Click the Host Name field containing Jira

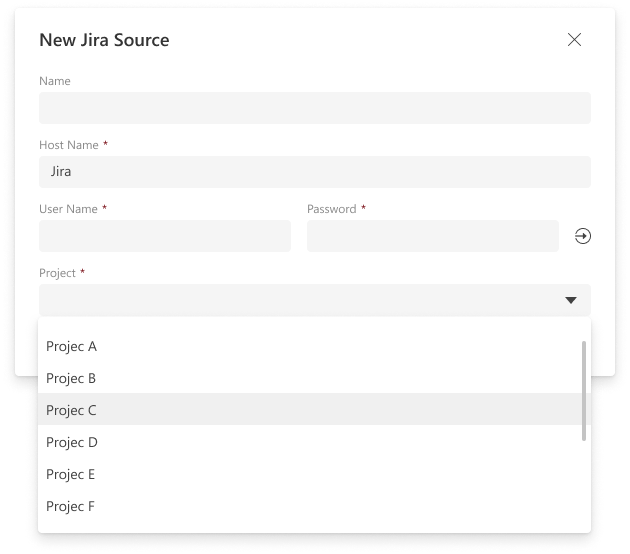(x=314, y=172)
